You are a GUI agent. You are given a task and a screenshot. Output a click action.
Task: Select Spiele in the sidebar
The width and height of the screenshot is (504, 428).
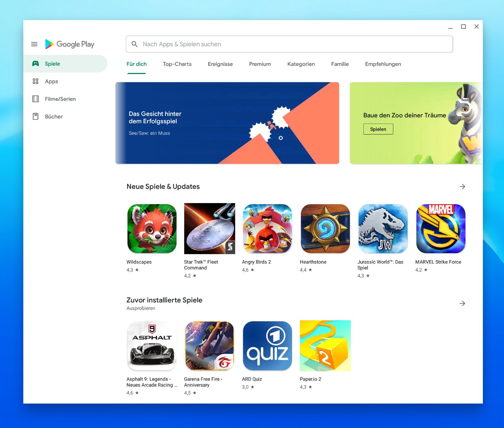65,64
